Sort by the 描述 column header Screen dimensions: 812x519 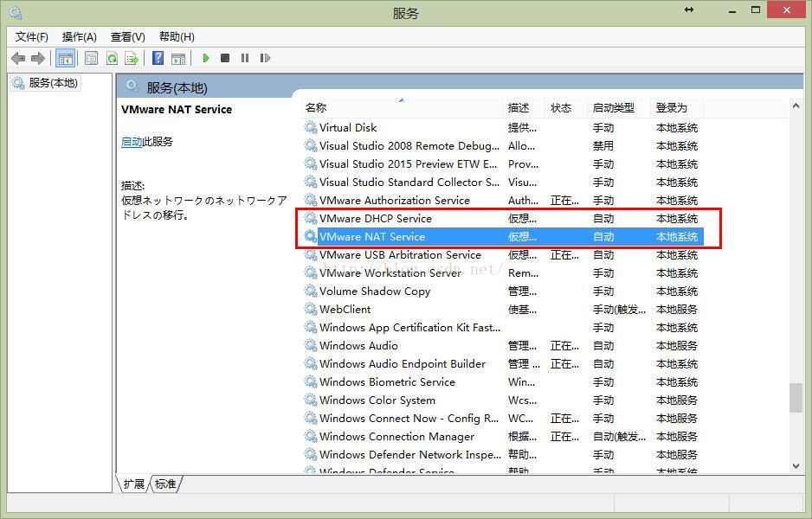(524, 107)
